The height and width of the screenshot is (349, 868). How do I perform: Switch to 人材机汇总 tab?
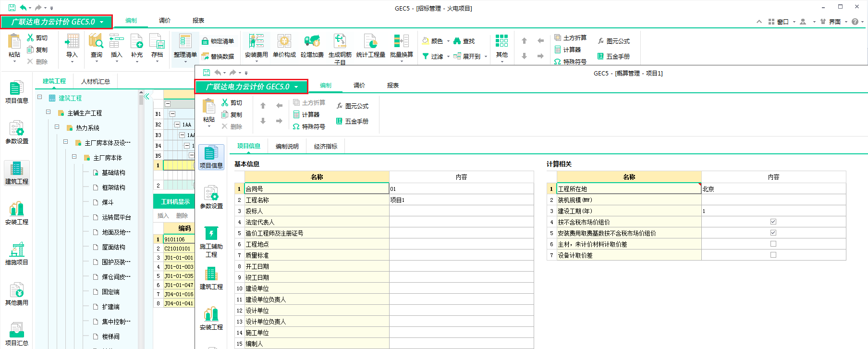tap(96, 81)
